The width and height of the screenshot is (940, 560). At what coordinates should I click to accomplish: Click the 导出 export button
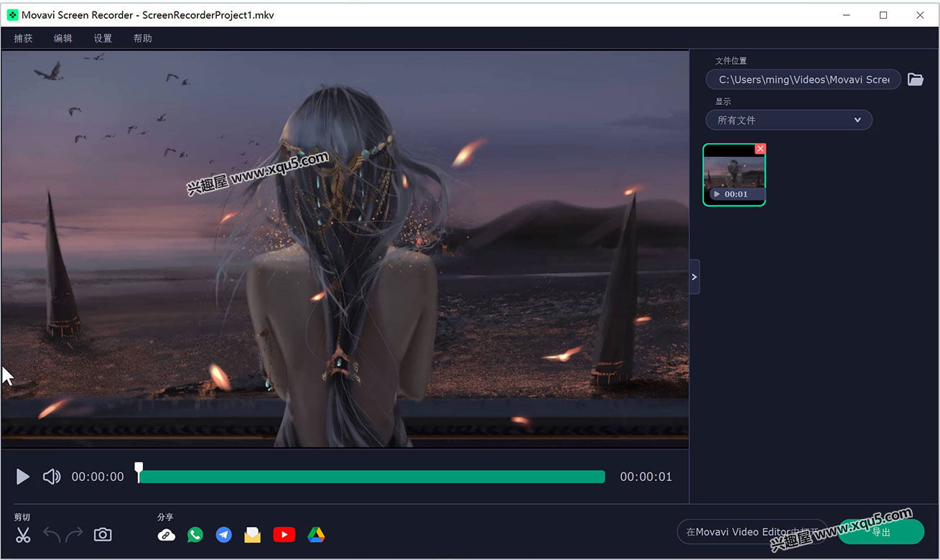881,532
